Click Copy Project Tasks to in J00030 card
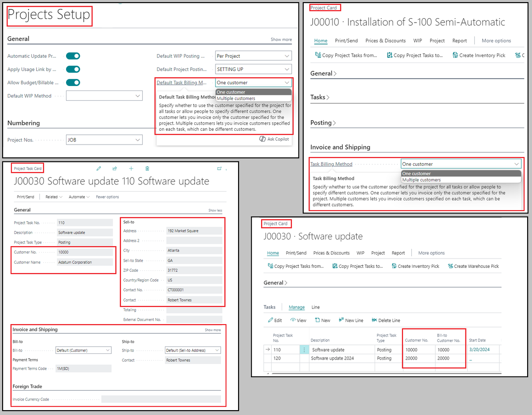 (357, 266)
